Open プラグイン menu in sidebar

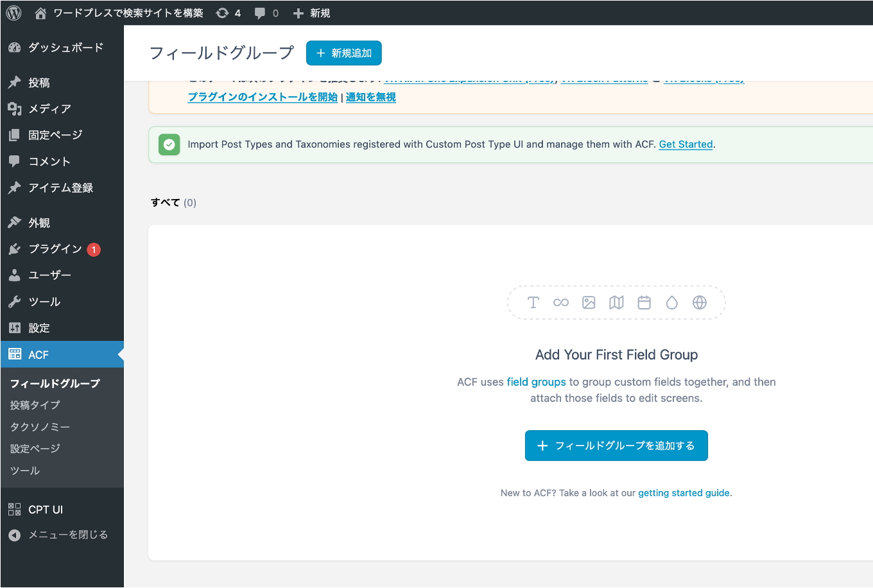[x=55, y=249]
